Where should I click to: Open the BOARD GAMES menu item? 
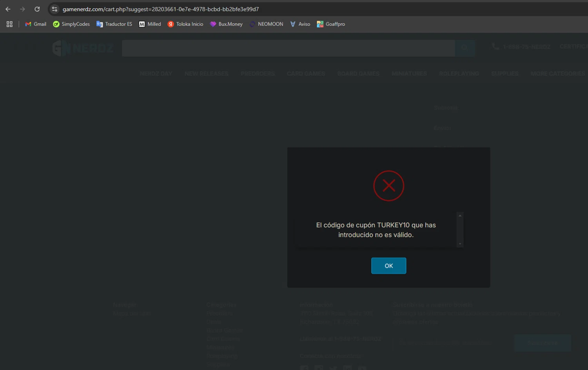click(x=358, y=74)
